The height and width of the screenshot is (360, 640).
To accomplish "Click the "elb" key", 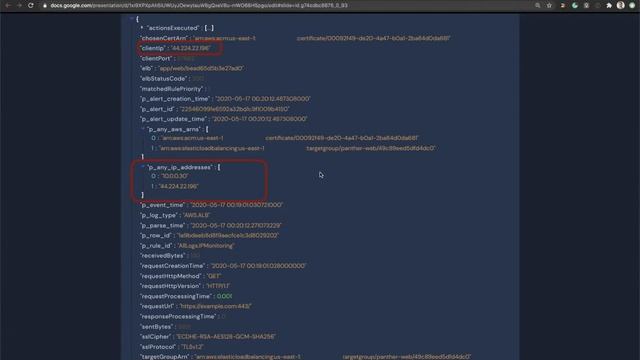I will pyautogui.click(x=147, y=69).
